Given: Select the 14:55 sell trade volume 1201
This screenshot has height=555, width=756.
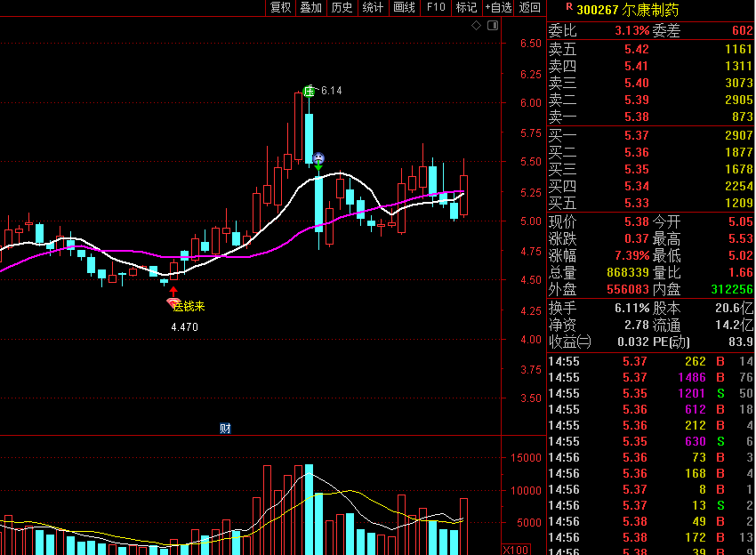Looking at the screenshot, I should pyautogui.click(x=650, y=393).
